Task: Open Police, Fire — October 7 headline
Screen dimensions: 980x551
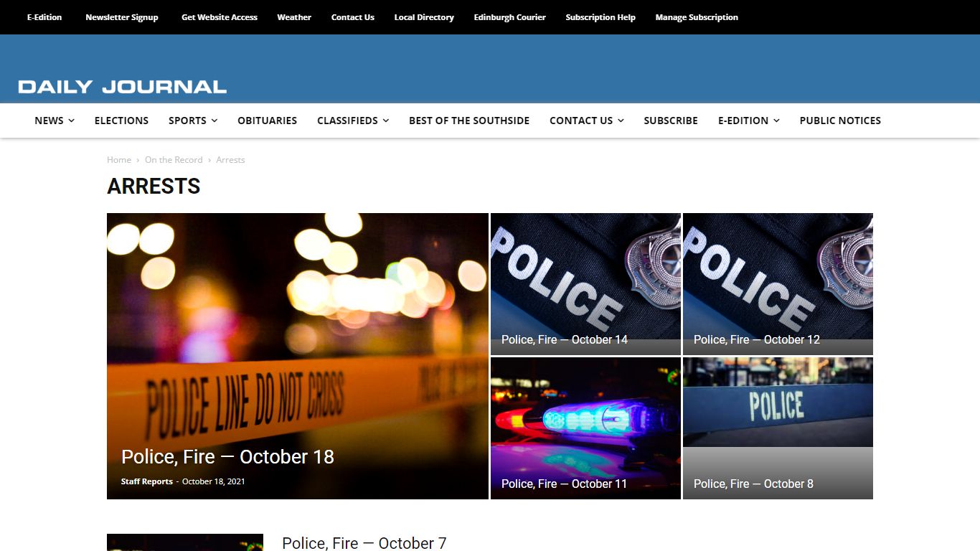Action: 364,543
